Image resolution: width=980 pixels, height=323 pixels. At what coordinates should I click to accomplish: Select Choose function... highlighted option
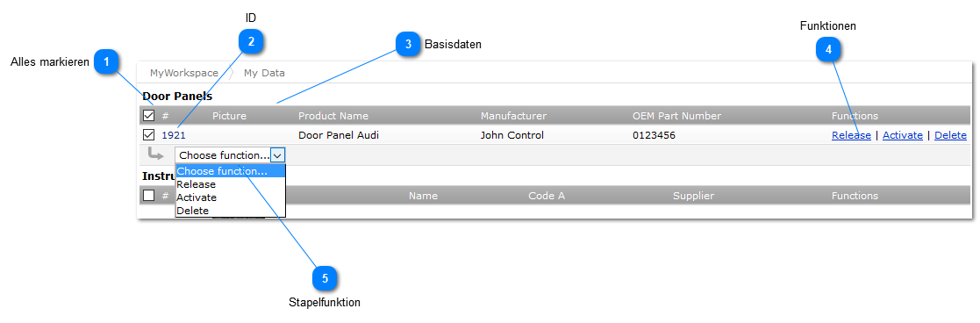pyautogui.click(x=230, y=171)
